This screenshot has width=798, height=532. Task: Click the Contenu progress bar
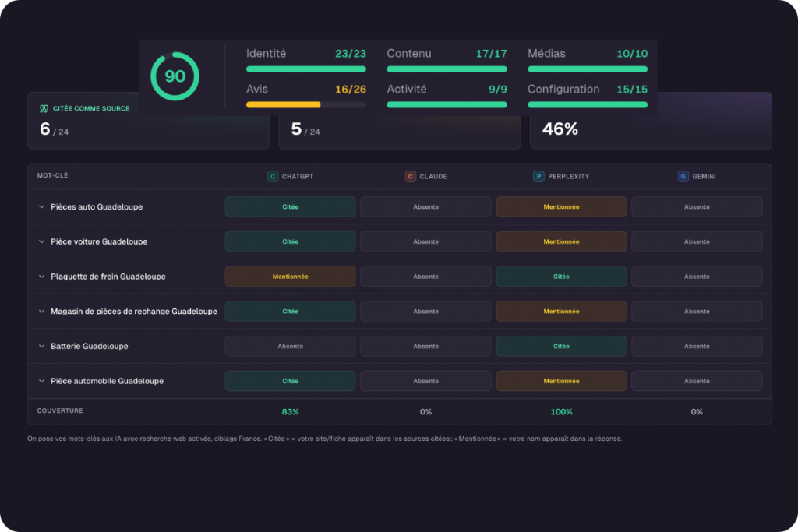pos(447,69)
